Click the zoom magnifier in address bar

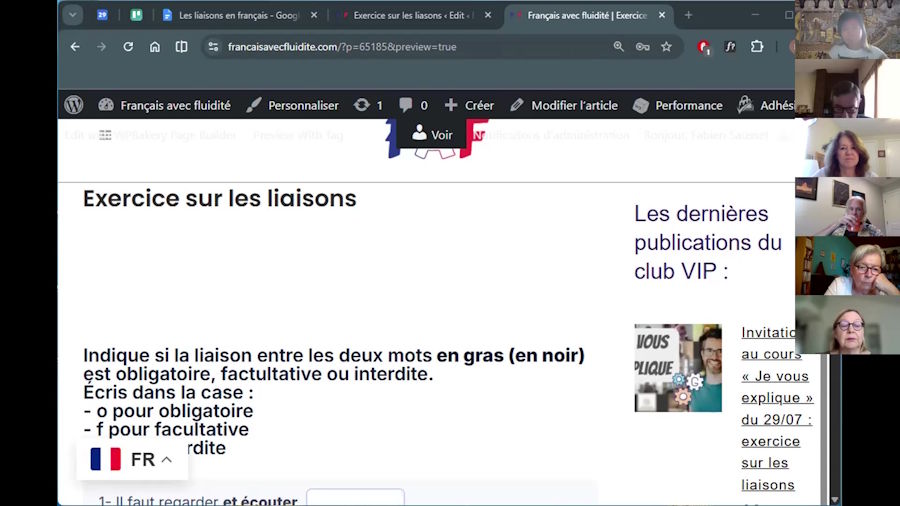tap(618, 47)
